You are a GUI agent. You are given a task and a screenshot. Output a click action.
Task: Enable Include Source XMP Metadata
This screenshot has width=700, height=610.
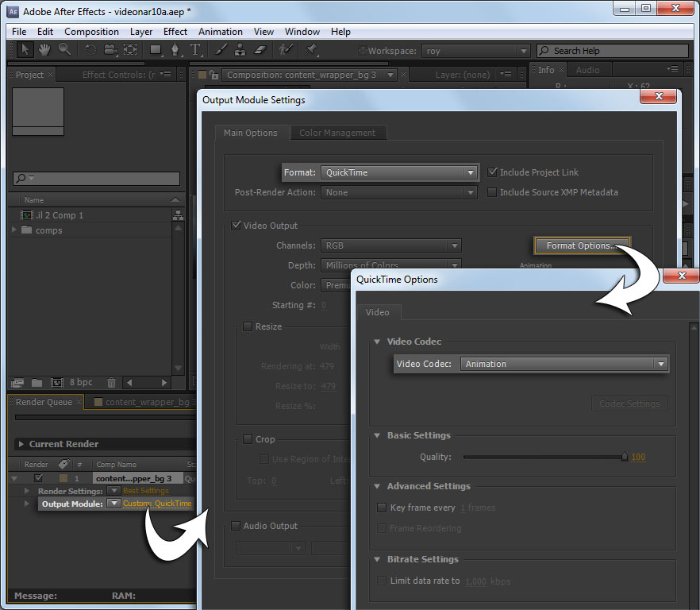click(x=492, y=192)
